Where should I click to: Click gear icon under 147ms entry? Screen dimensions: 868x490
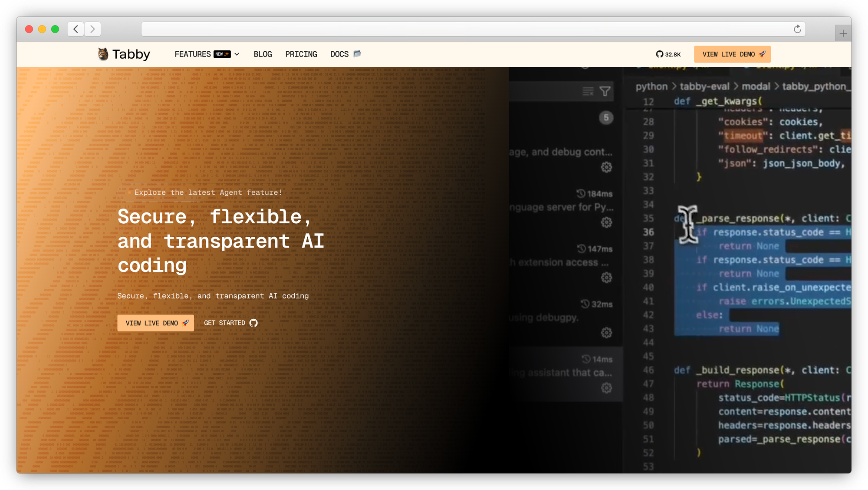pos(606,278)
